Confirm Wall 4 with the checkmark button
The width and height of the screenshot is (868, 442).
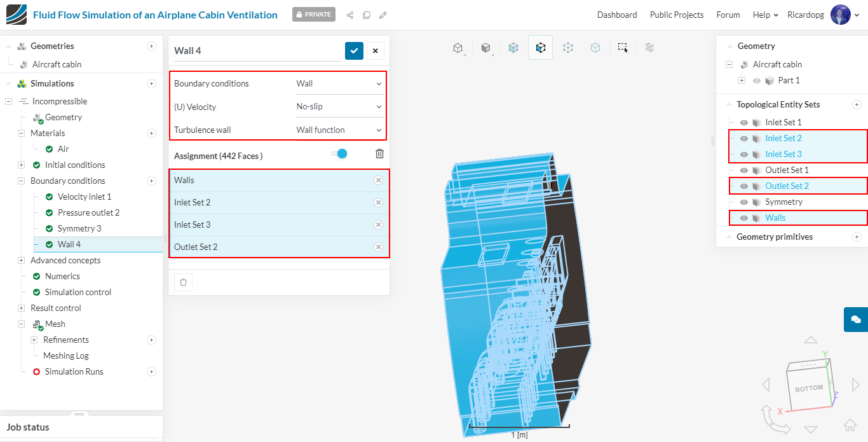point(354,51)
